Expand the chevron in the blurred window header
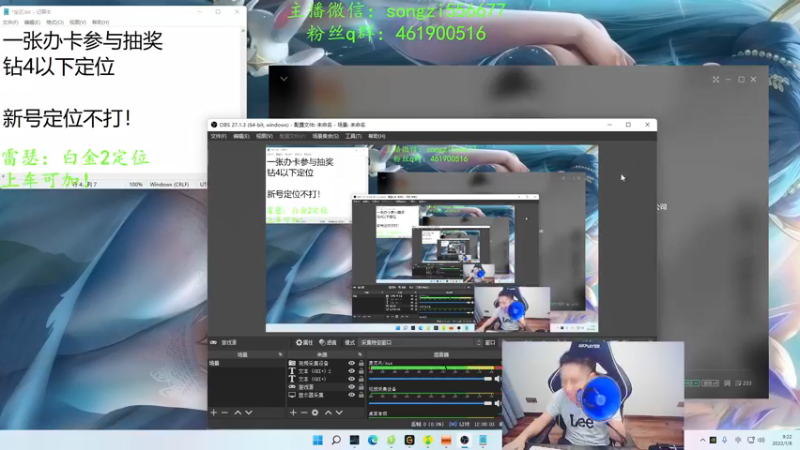The width and height of the screenshot is (800, 450). (x=284, y=79)
